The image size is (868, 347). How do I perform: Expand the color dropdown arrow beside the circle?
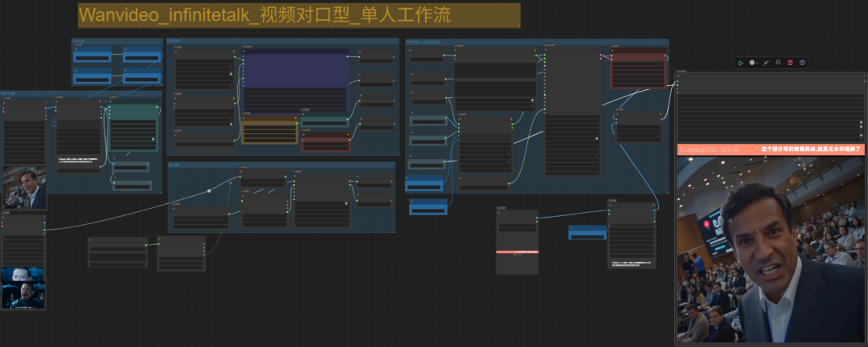(757, 63)
